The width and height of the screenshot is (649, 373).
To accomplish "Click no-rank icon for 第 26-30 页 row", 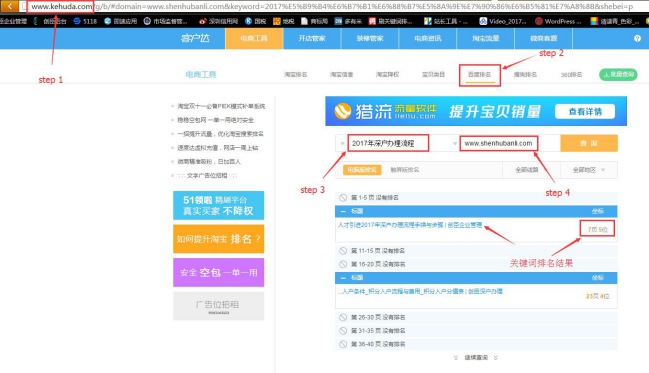I will [x=343, y=318].
